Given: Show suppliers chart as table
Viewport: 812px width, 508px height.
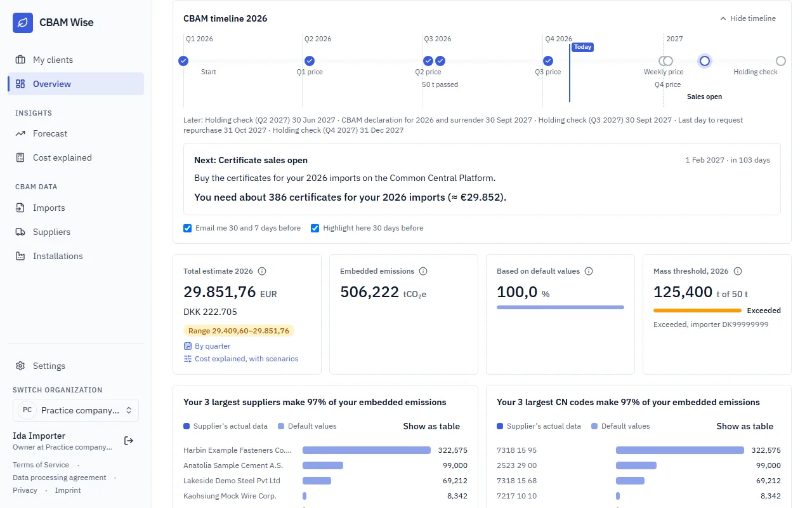Looking at the screenshot, I should [431, 426].
